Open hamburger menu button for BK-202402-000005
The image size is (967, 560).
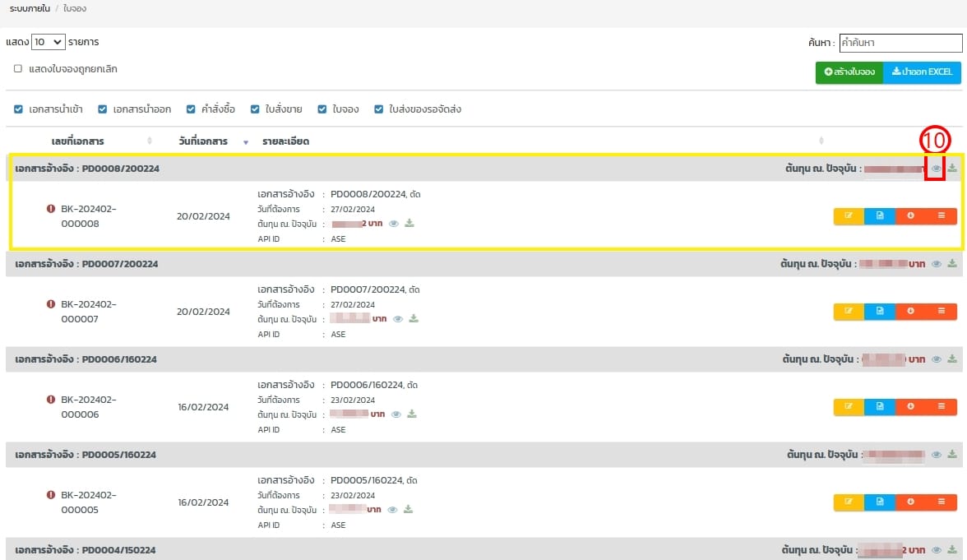pos(942,502)
